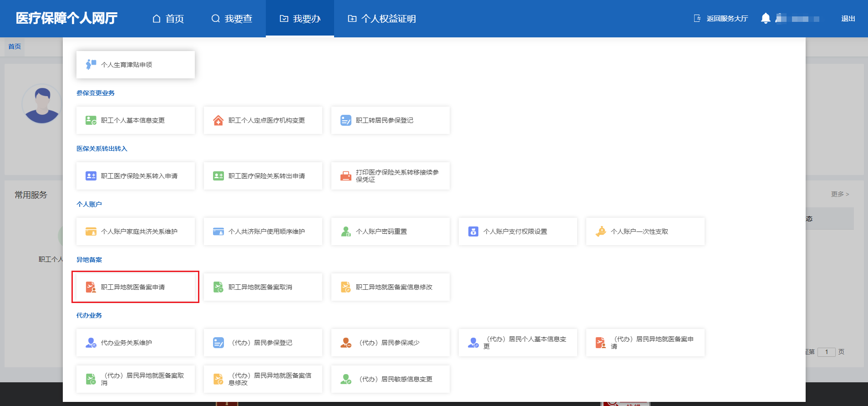The width and height of the screenshot is (868, 406).
Task: Click the user avatar picture
Action: 42,104
